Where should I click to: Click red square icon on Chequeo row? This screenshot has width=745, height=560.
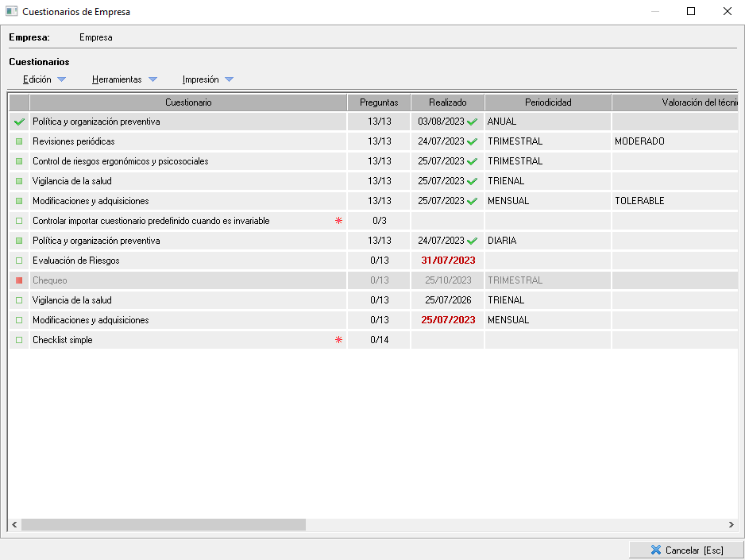point(19,280)
